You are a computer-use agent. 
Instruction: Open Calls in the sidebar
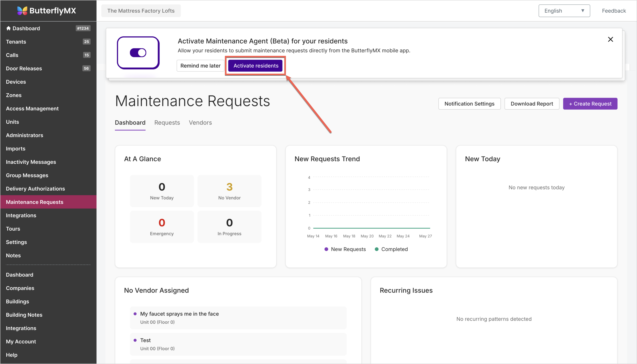click(48, 55)
